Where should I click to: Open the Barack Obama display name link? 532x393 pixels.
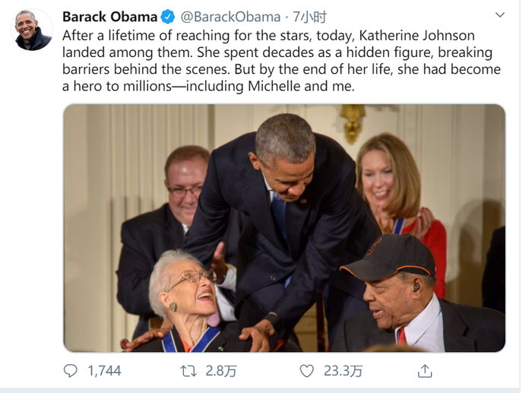pyautogui.click(x=109, y=17)
